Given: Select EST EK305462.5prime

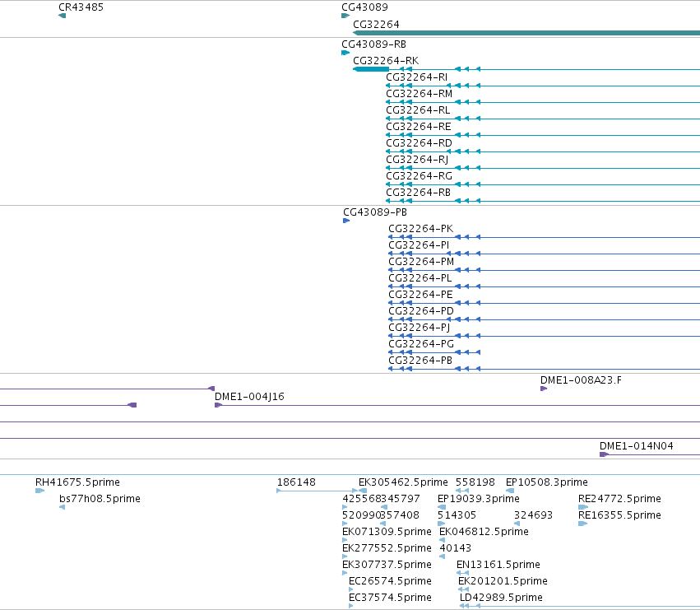Looking at the screenshot, I should [403, 482].
